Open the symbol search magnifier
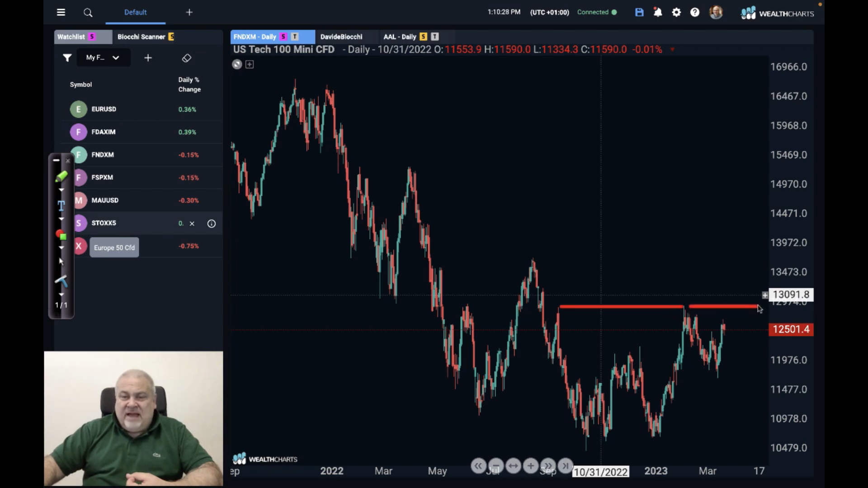This screenshot has width=868, height=488. (x=88, y=13)
